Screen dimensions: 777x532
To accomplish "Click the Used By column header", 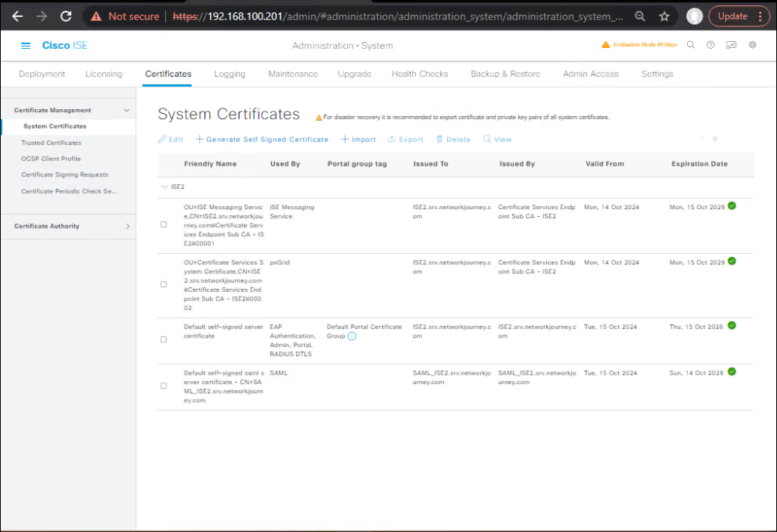I will [285, 164].
